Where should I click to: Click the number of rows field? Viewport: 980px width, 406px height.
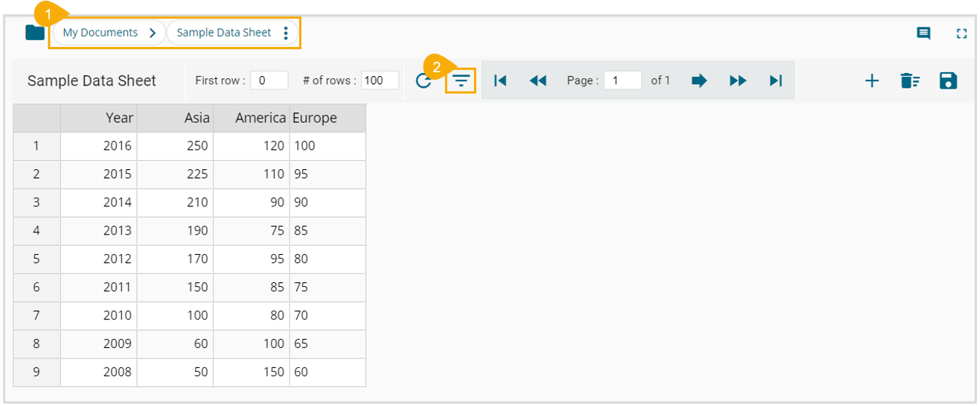click(379, 80)
